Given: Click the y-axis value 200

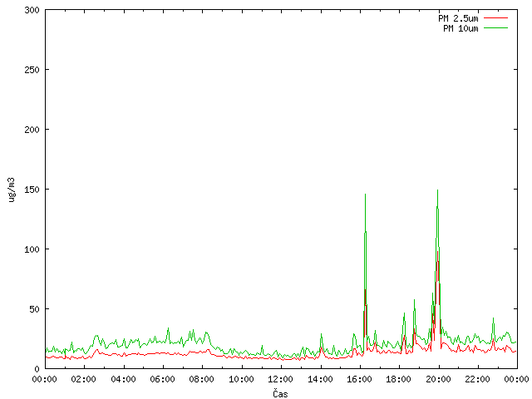Looking at the screenshot, I should pyautogui.click(x=32, y=130).
